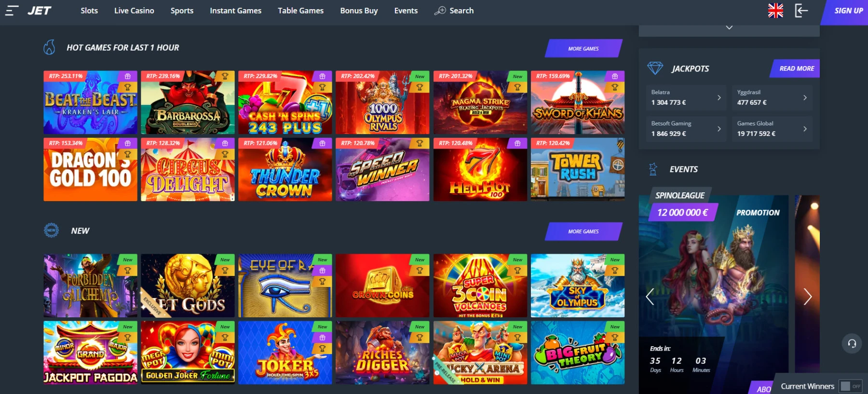Click the UK flag language icon

pos(775,11)
